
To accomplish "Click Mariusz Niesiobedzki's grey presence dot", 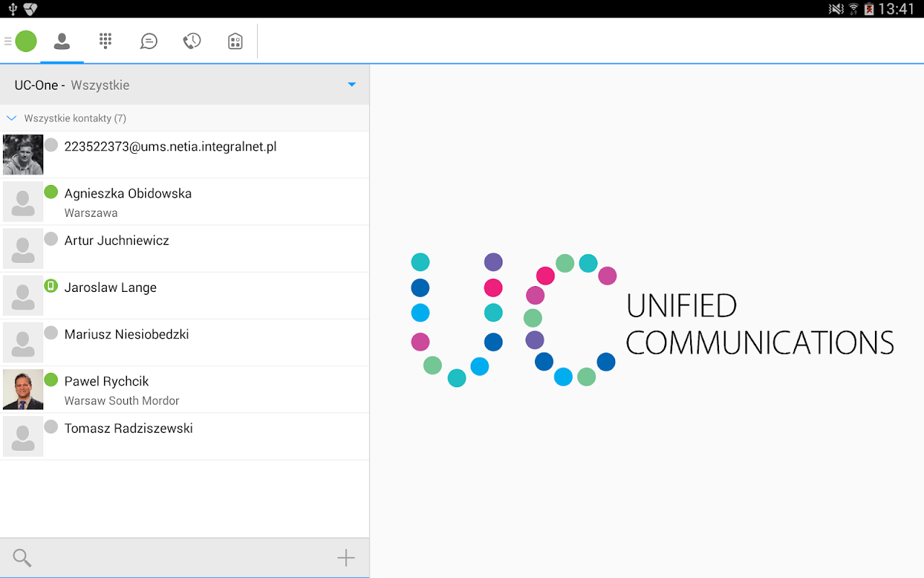I will click(x=51, y=332).
